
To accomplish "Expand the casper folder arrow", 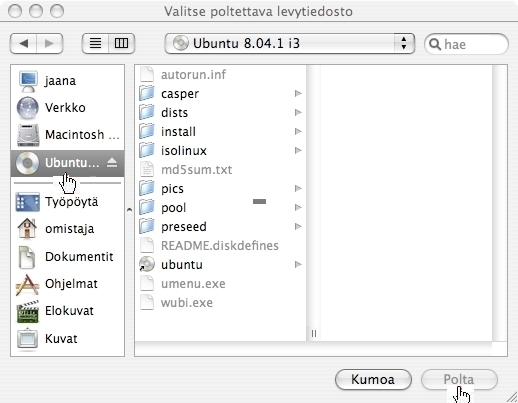I will [x=298, y=94].
